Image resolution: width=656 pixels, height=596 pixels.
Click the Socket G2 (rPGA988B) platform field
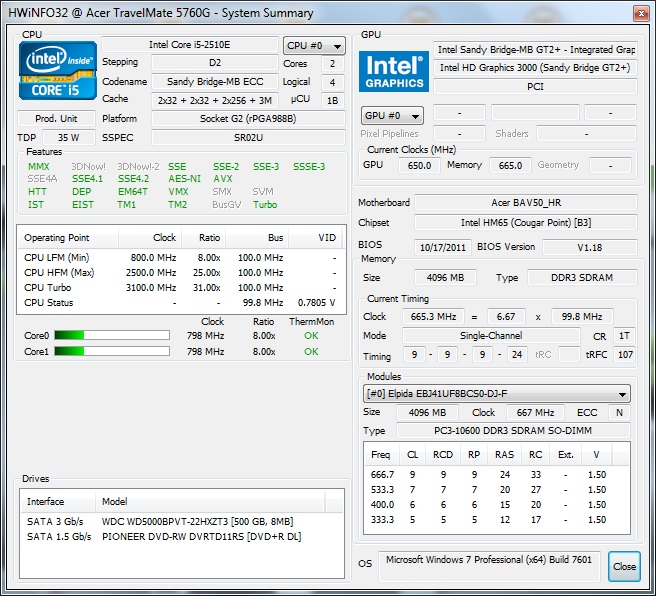pos(248,119)
